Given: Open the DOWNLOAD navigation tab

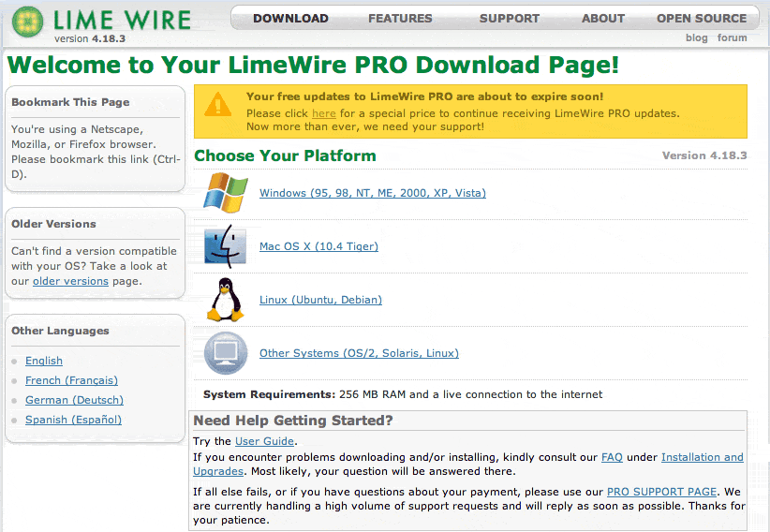Looking at the screenshot, I should click(290, 18).
